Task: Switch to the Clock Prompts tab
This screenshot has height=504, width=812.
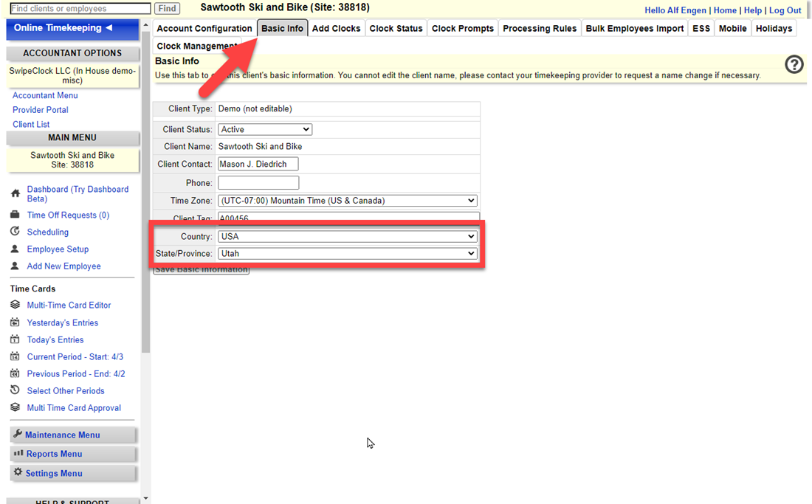Action: coord(462,28)
